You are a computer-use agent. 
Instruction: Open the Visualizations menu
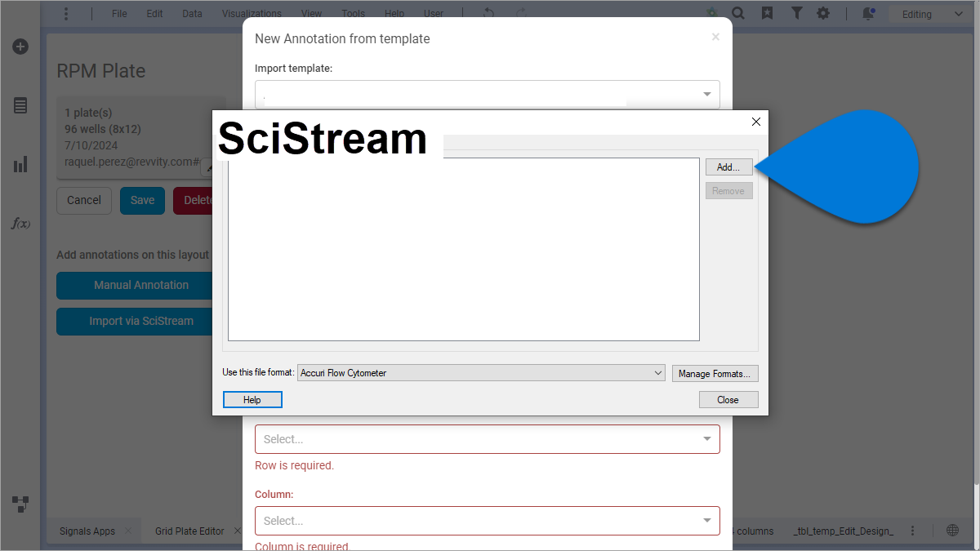coord(252,14)
